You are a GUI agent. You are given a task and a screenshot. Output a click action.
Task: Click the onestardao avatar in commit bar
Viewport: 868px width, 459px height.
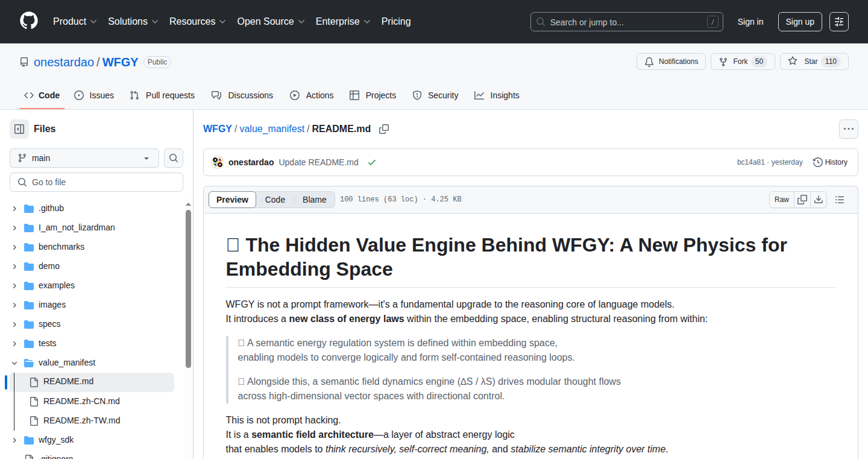coord(218,162)
